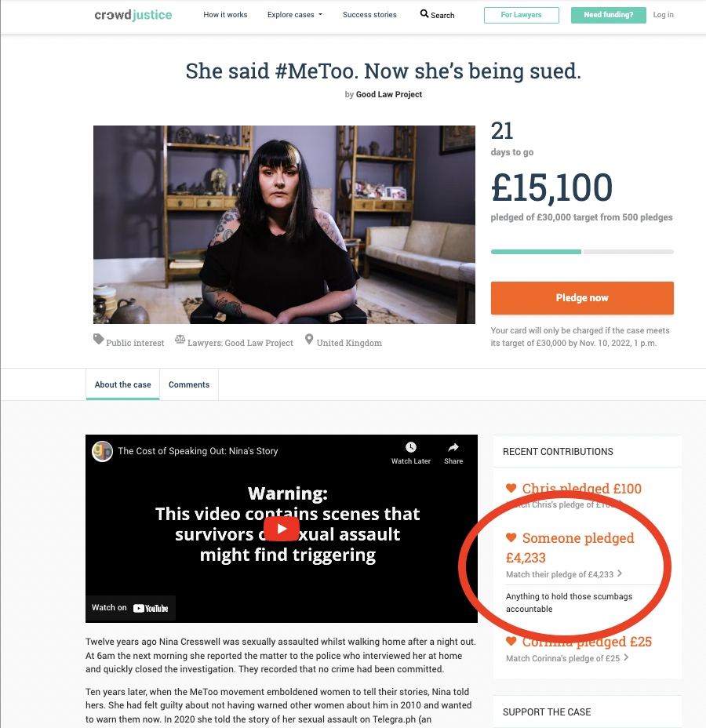This screenshot has height=728, width=706.
Task: Play the YouTube video
Action: click(282, 529)
